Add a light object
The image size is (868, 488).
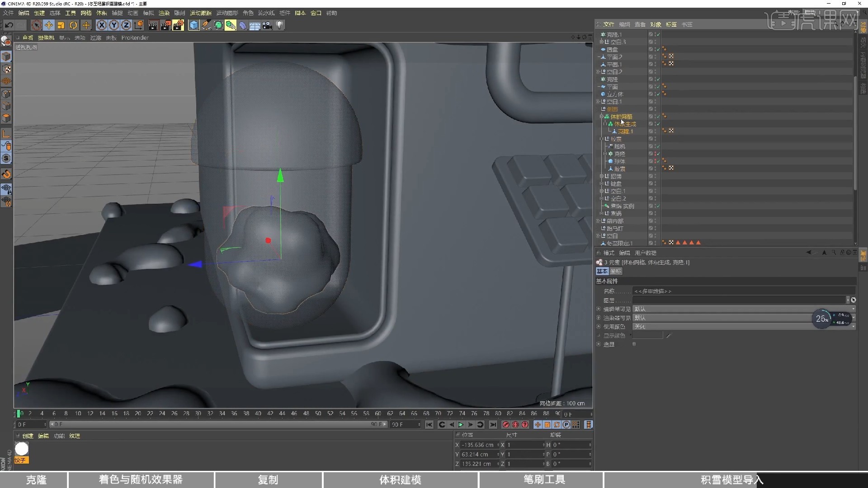[x=279, y=25]
